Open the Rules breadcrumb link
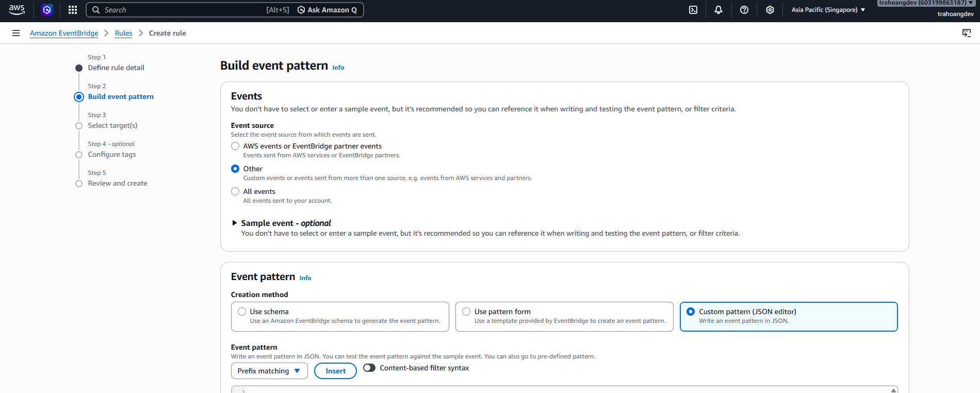Viewport: 980px width, 393px height. point(124,33)
